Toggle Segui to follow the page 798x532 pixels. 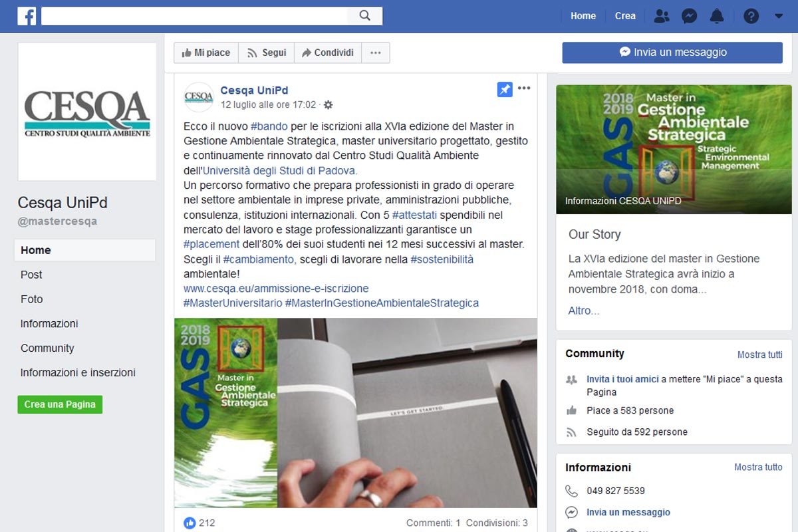[266, 53]
